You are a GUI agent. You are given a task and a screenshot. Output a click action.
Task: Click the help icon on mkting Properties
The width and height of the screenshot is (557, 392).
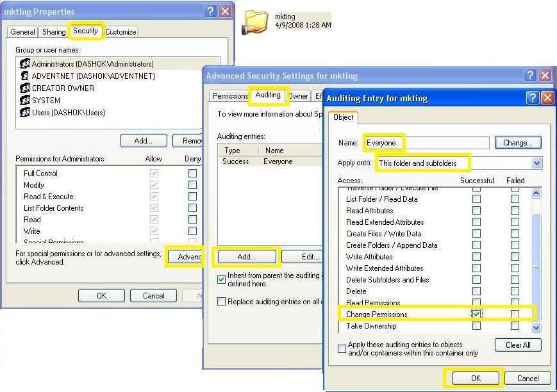point(210,11)
